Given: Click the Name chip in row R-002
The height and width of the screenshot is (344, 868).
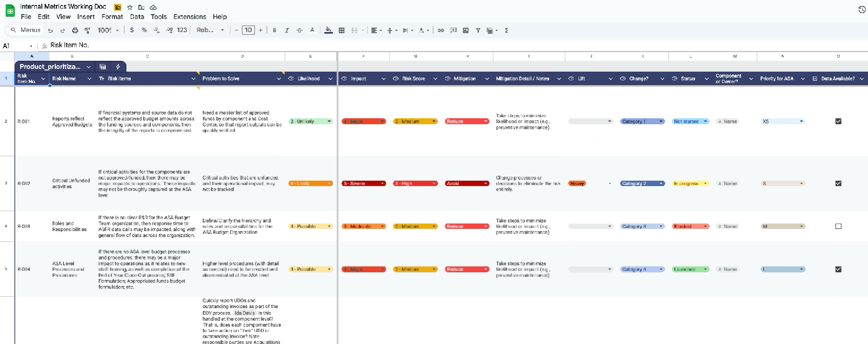Looking at the screenshot, I should click(727, 183).
